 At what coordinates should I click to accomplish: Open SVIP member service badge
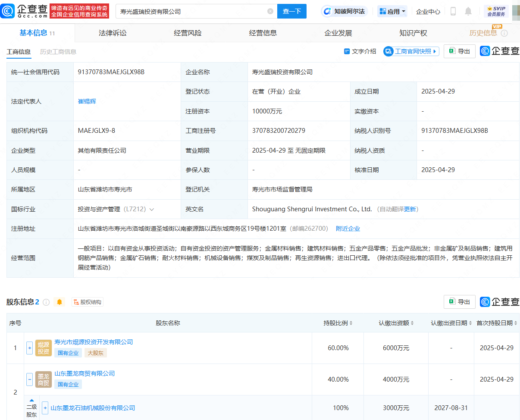(496, 11)
